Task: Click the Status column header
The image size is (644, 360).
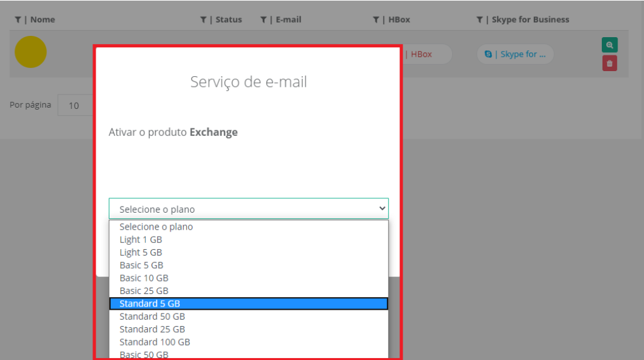Action: pyautogui.click(x=229, y=20)
